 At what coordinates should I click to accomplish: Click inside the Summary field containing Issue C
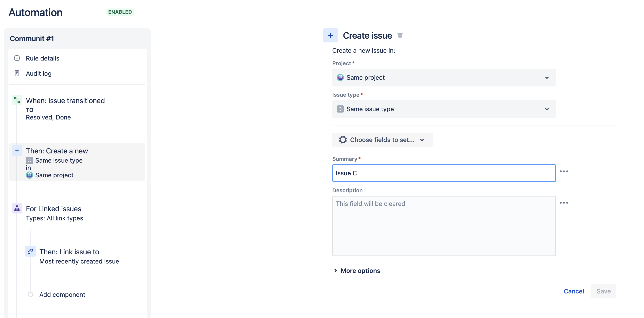444,173
